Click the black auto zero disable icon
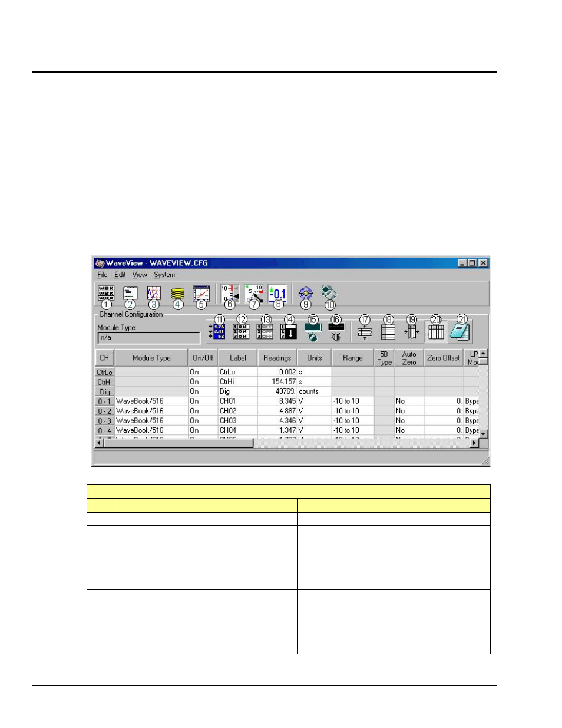Viewport: 562px width, 728px height. click(x=336, y=332)
